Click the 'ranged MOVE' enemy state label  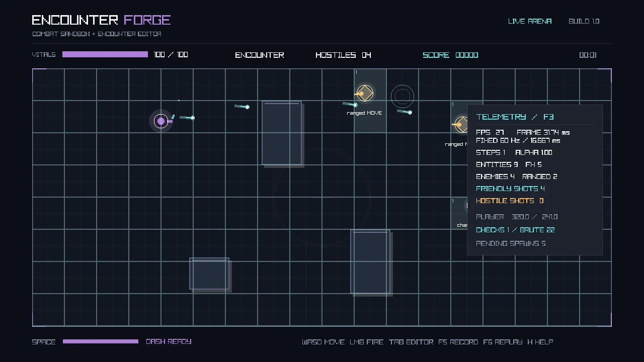coord(364,113)
